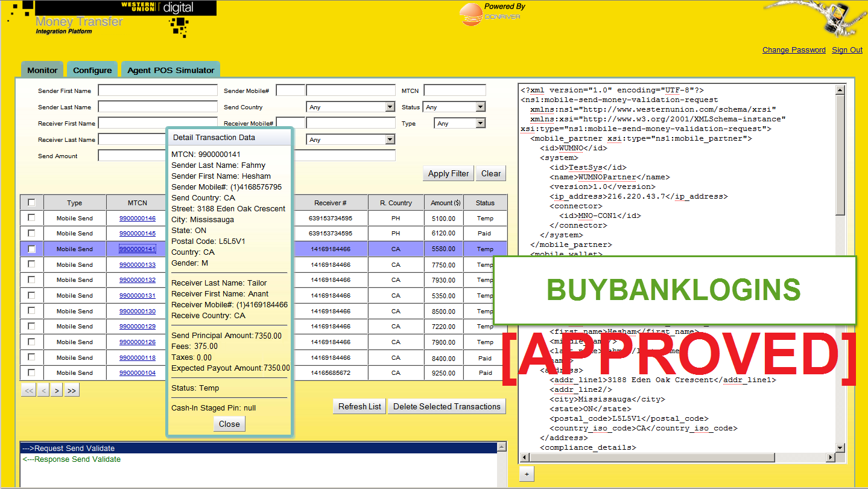Click the amount cell 5100.00
The width and height of the screenshot is (868, 489).
[444, 219]
